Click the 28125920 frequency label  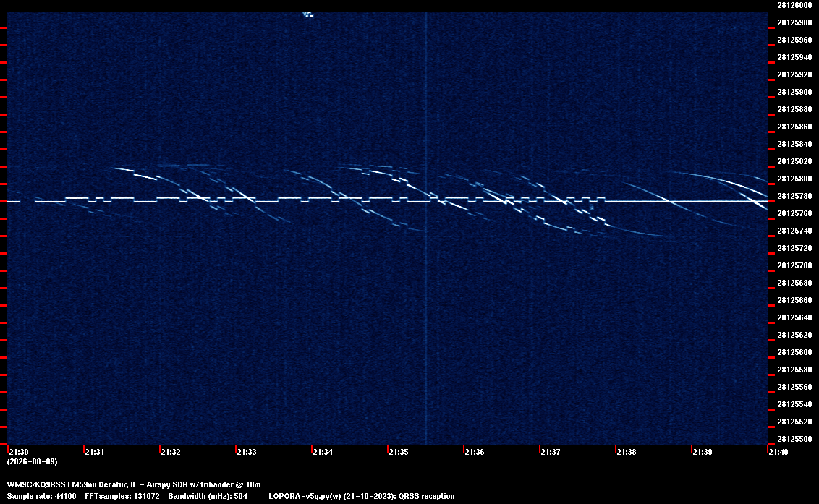(794, 74)
